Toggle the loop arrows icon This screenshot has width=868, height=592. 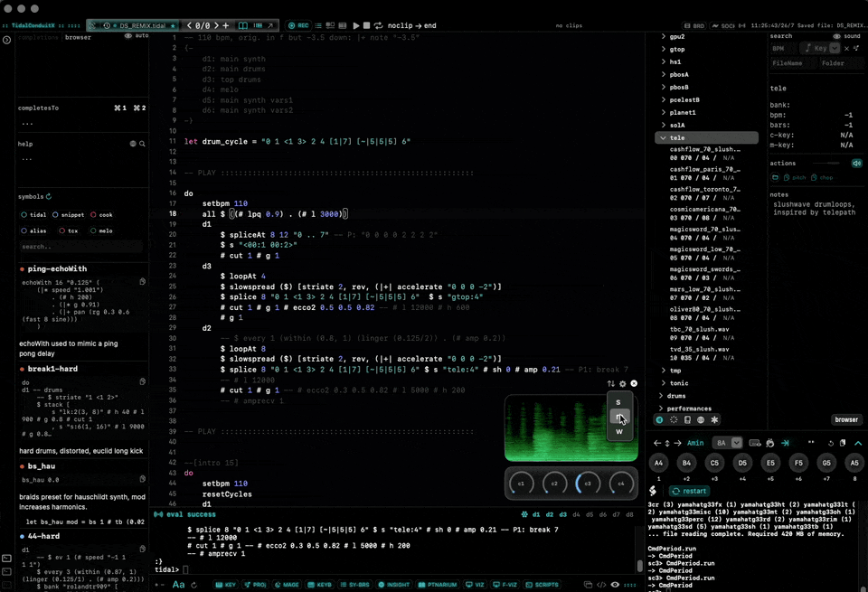(x=378, y=25)
